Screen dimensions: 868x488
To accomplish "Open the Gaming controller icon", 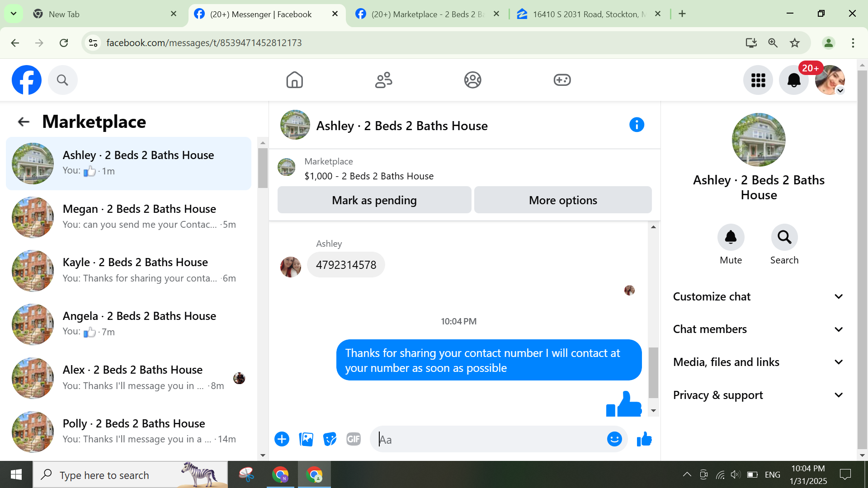I will [562, 80].
